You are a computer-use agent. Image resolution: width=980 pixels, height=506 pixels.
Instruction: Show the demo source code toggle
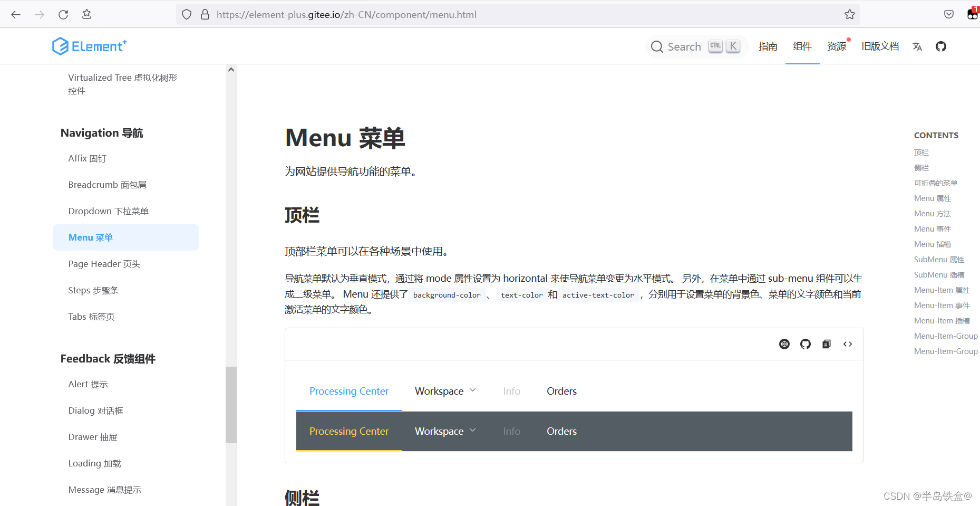click(x=848, y=344)
